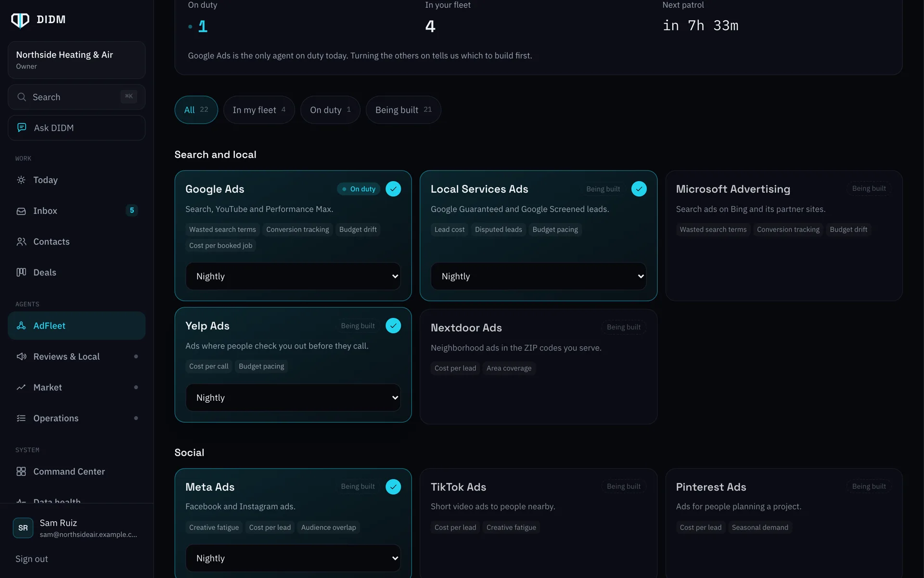Screen dimensions: 924x578
Task: Click the Area coverage tag
Action: (x=509, y=368)
